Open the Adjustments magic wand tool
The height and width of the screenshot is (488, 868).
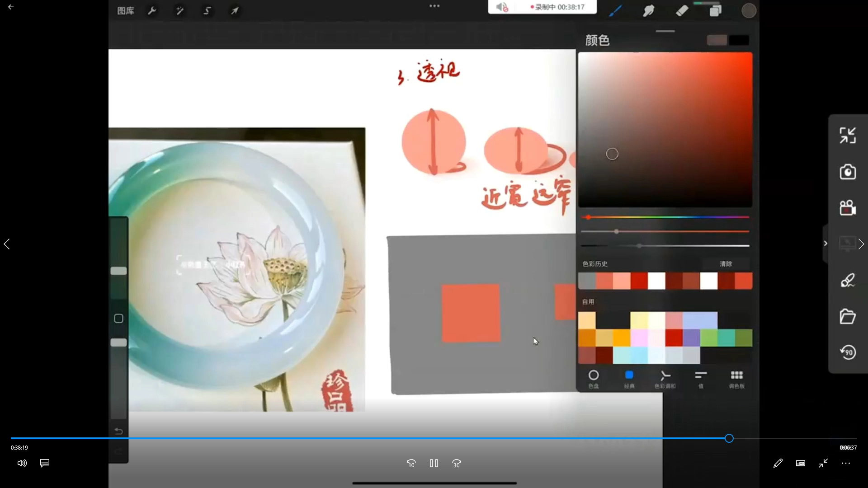coord(179,10)
